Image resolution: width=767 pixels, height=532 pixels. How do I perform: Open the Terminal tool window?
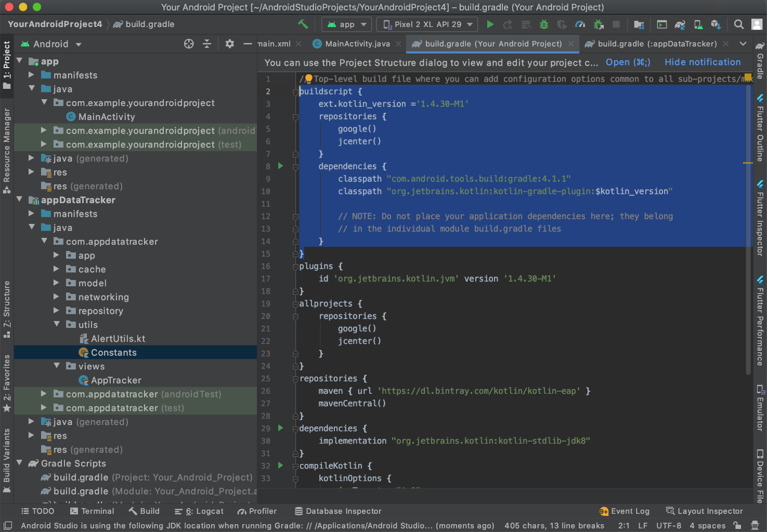pyautogui.click(x=92, y=511)
